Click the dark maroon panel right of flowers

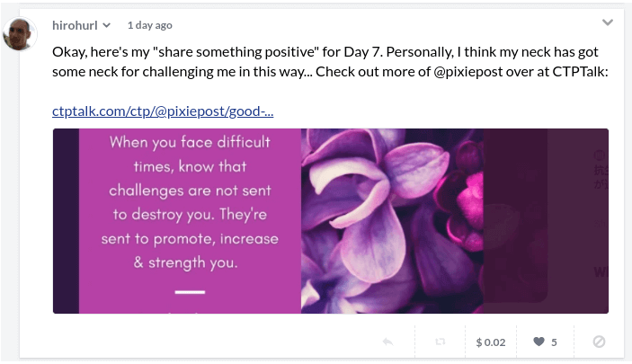pyautogui.click(x=546, y=221)
